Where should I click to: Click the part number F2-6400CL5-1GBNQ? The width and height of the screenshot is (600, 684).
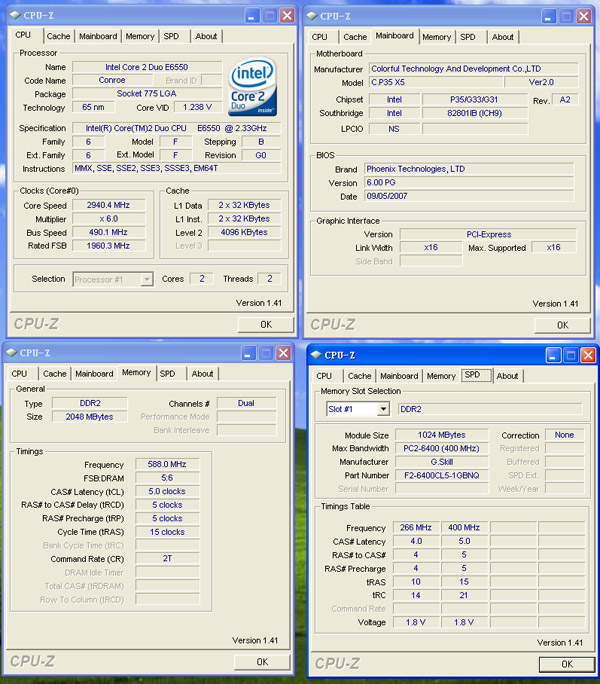click(442, 475)
